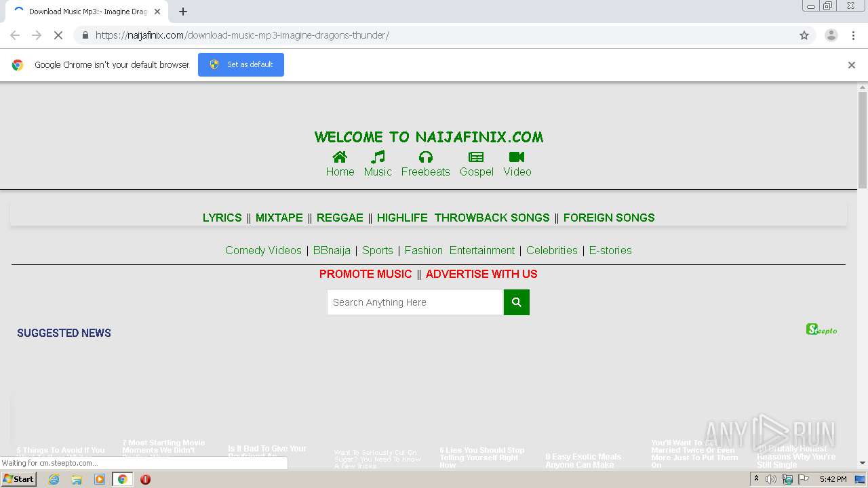The height and width of the screenshot is (488, 868).
Task: Click the Steepto logo
Action: click(822, 329)
